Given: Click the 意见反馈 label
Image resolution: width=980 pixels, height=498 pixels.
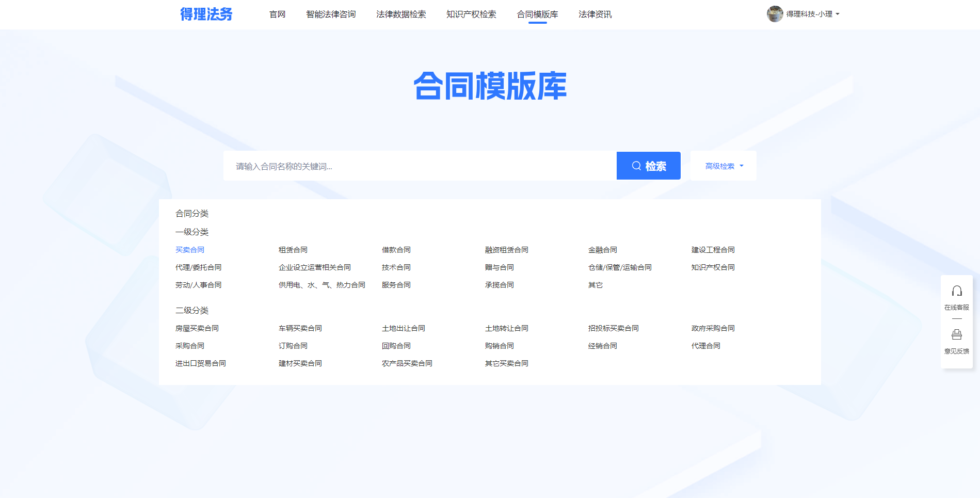Looking at the screenshot, I should point(957,351).
